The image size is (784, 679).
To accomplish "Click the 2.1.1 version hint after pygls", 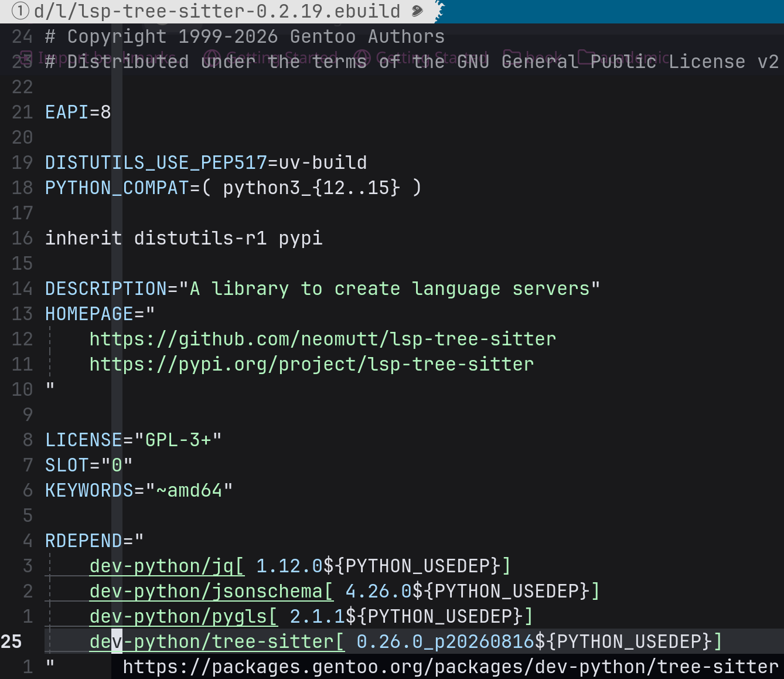I will point(317,616).
